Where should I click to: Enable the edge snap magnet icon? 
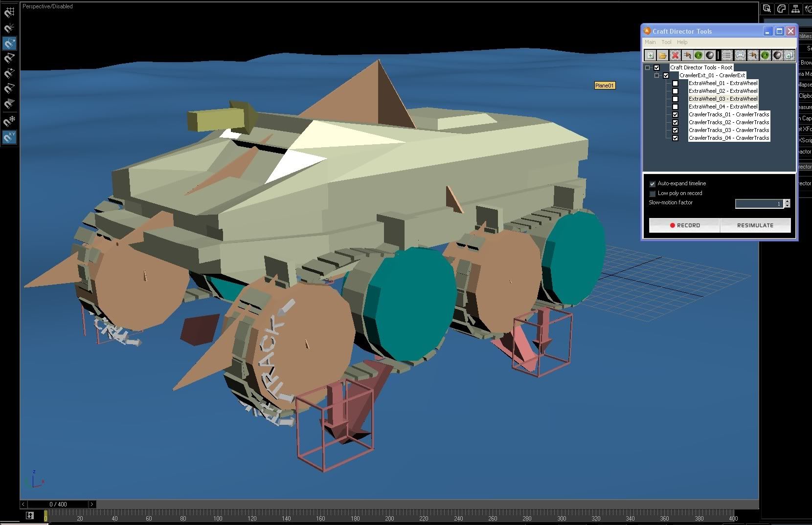point(9,88)
